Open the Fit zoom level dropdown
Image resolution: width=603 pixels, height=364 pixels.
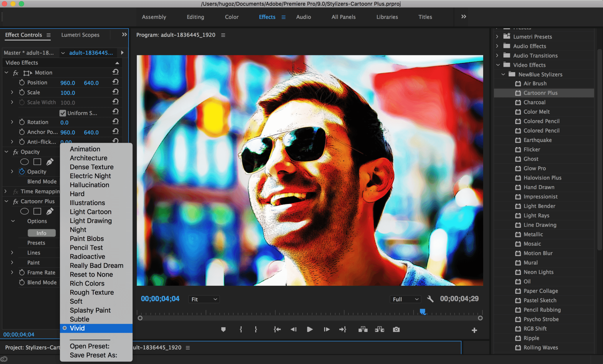(204, 299)
